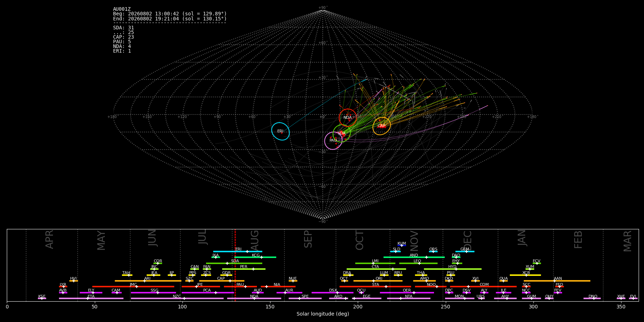Click the Solar longitude axis label

(323, 314)
